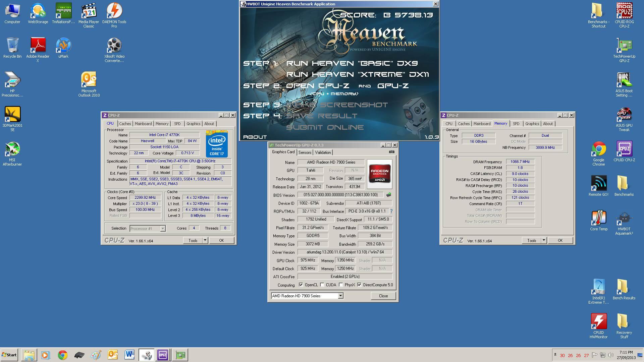Viewport: 644px width, 362px height.
Task: Click OK in left CPU-Z window
Action: click(x=221, y=240)
